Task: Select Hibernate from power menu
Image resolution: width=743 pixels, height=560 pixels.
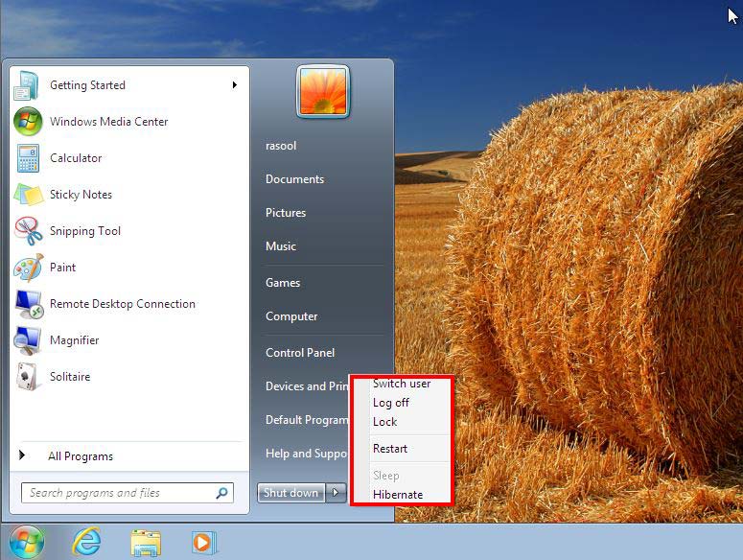Action: [398, 495]
